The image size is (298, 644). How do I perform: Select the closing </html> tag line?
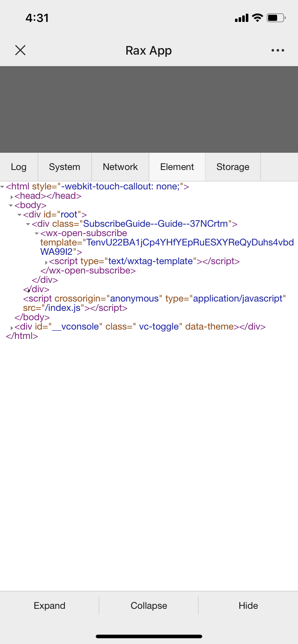[22, 336]
